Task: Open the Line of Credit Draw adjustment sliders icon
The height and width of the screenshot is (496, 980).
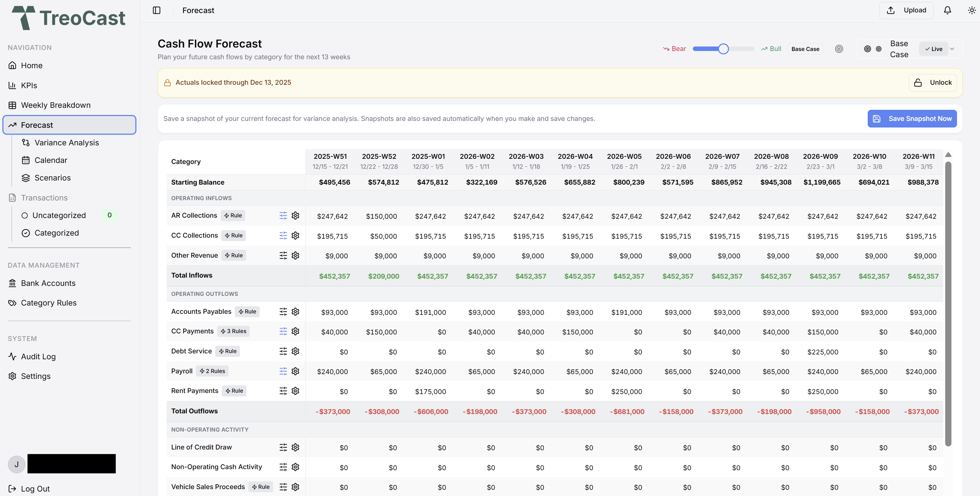Action: click(x=283, y=447)
